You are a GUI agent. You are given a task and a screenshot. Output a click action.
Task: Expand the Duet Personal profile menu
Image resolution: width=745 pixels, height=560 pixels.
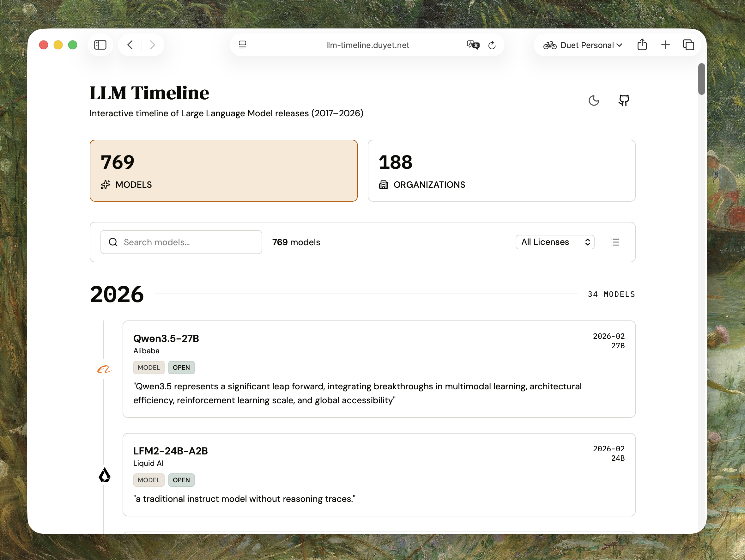[583, 45]
